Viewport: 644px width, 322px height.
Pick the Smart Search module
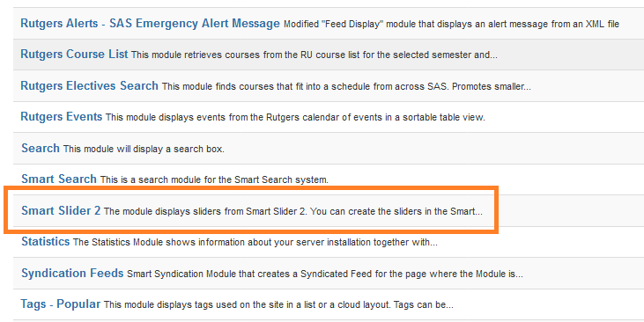click(59, 179)
